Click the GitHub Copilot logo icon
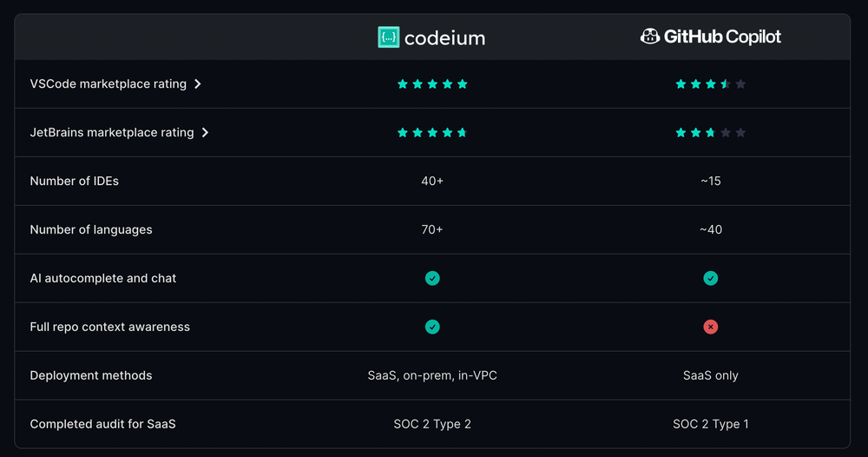 coord(649,36)
